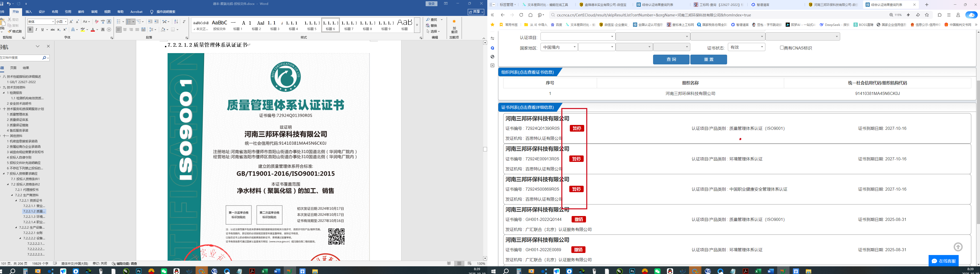
Task: Open the 视图 ribbon tab
Action: [107, 12]
